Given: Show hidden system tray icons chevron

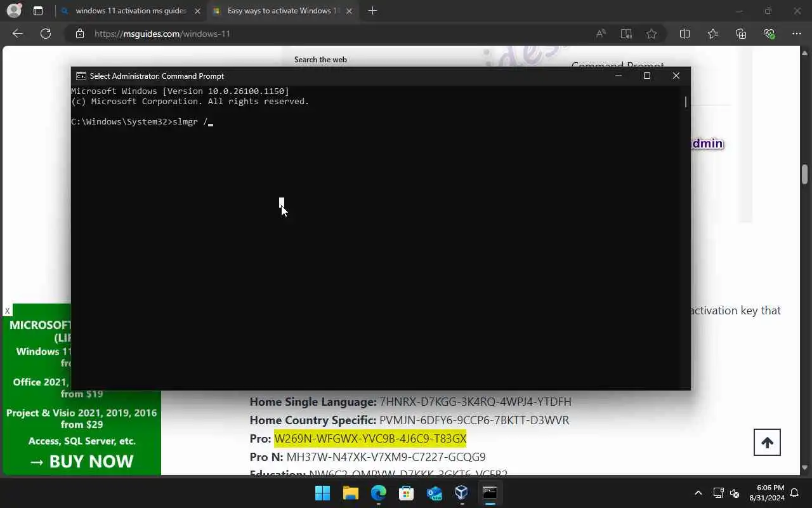Looking at the screenshot, I should [698, 493].
